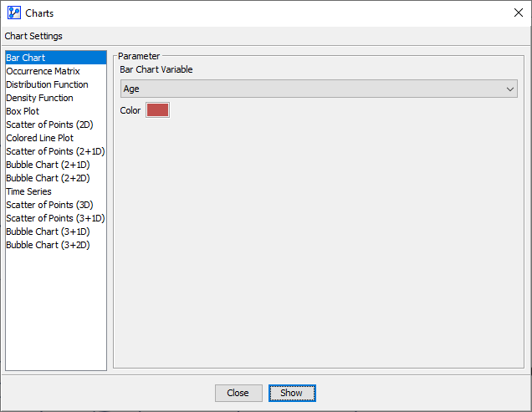Select Bubble Chart (3+2D) entry
The height and width of the screenshot is (412, 532).
click(48, 245)
